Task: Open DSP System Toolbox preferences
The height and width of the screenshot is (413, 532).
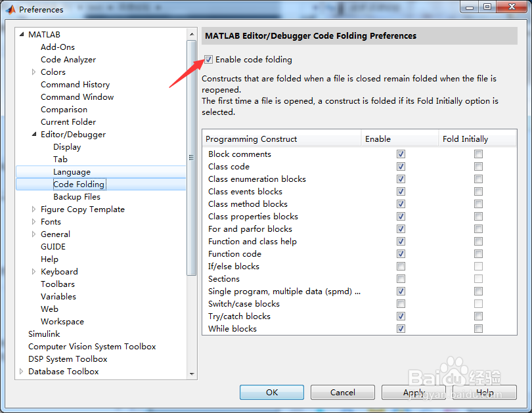Action: [68, 359]
